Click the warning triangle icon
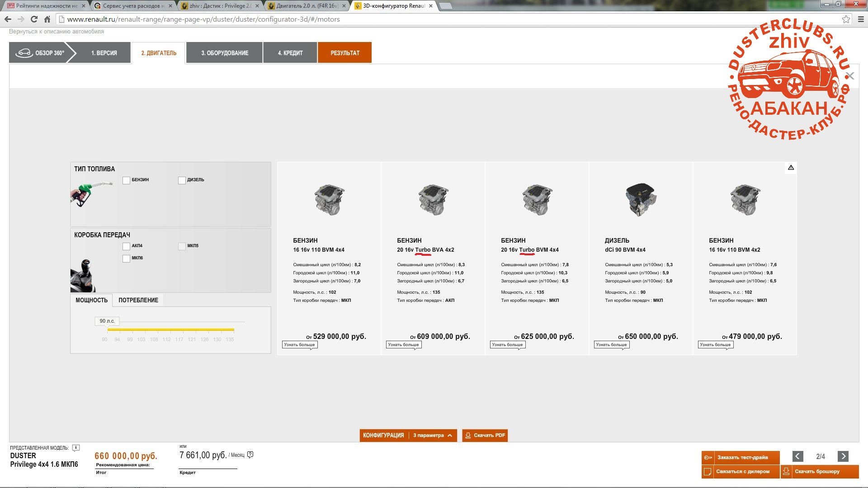The image size is (868, 488). coord(791,168)
